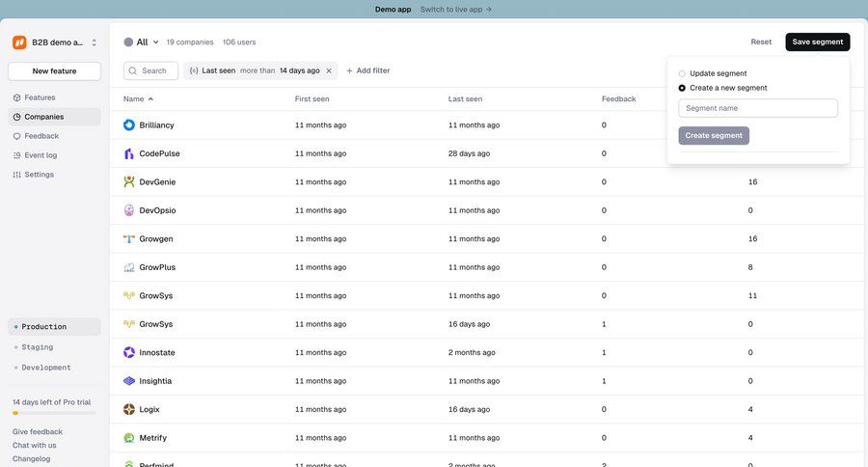
Task: Sort by Last seen column header
Action: (465, 99)
